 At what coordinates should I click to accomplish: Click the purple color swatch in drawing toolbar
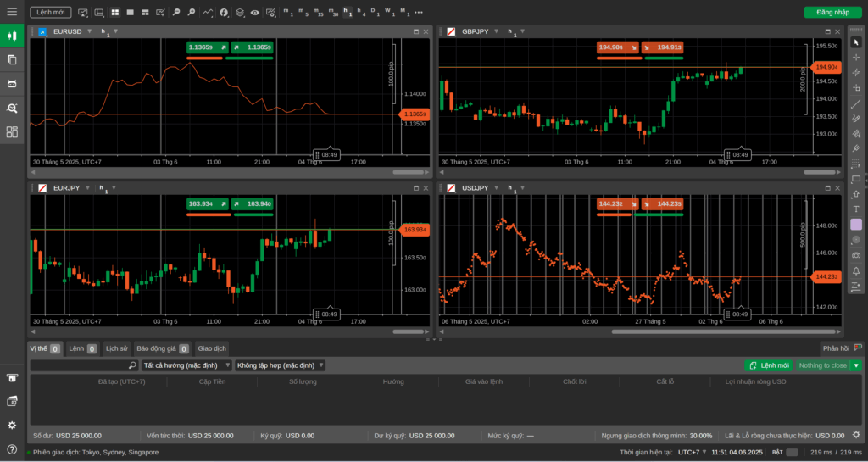856,225
